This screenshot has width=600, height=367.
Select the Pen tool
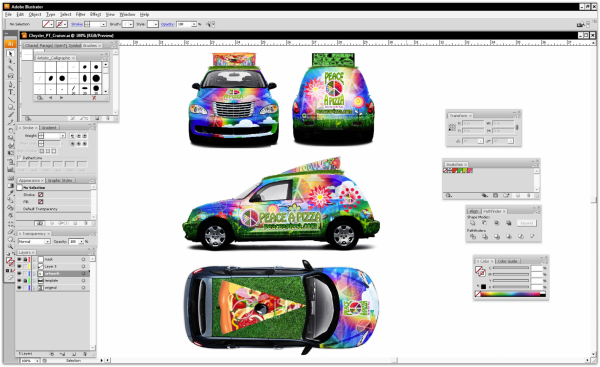pos(10,84)
